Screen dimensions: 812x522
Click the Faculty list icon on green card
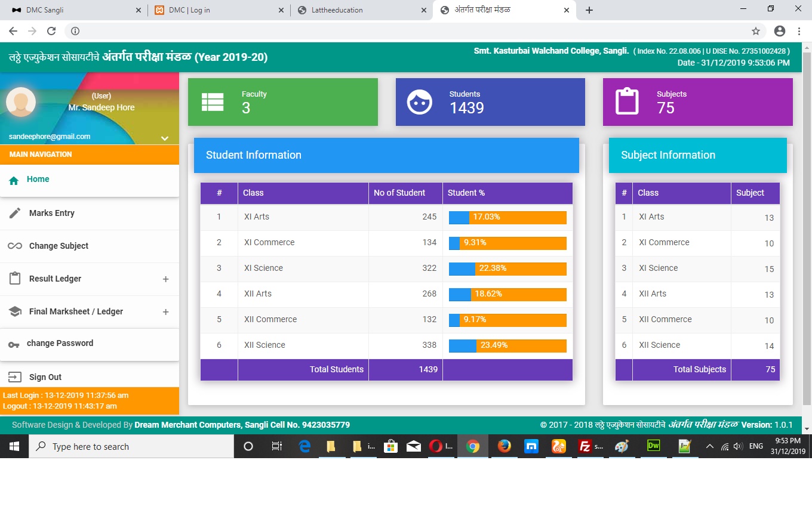coord(213,102)
